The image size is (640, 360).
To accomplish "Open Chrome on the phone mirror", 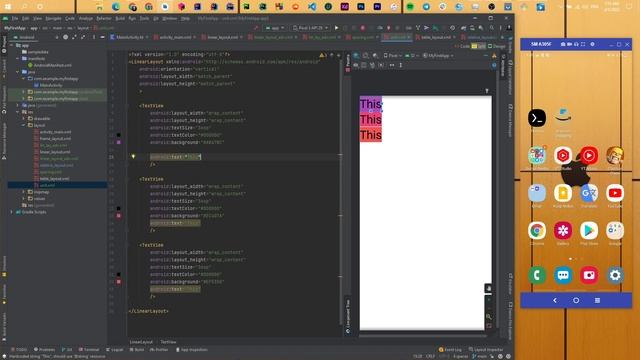I will tap(537, 231).
